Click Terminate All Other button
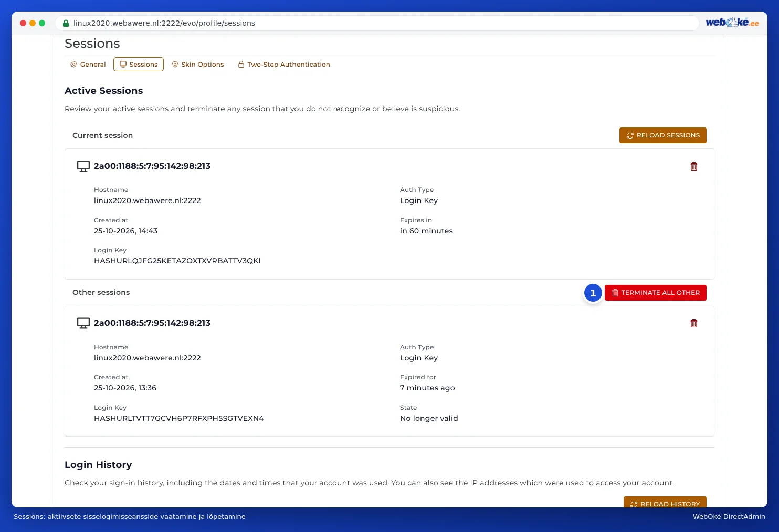The height and width of the screenshot is (532, 779). coord(656,293)
